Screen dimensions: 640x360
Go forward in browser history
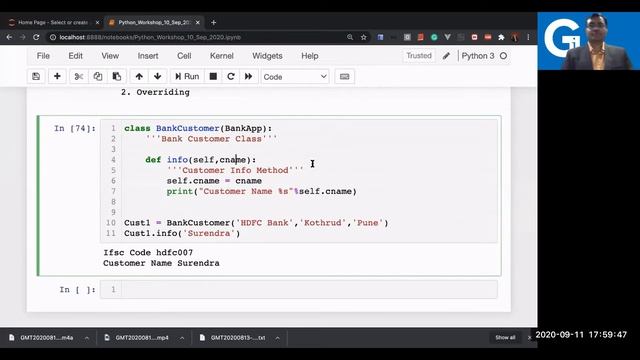22,37
